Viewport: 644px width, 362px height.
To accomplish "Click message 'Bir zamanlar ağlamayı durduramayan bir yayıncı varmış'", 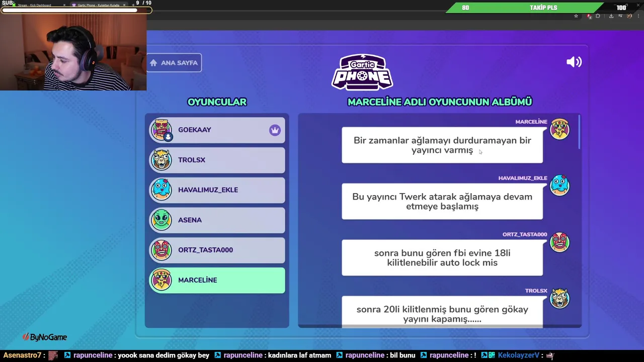I will [442, 145].
